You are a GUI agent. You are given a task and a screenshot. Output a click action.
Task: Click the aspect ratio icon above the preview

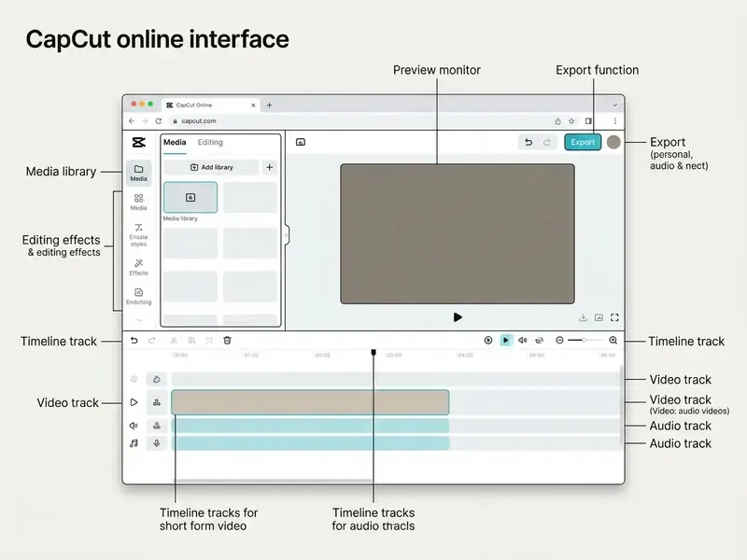pyautogui.click(x=301, y=142)
